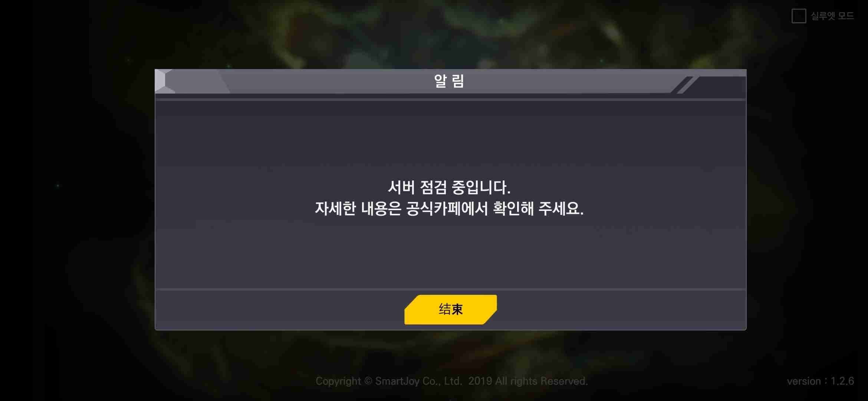The width and height of the screenshot is (868, 401).
Task: Click the SmartJoy copyright notice
Action: (451, 381)
